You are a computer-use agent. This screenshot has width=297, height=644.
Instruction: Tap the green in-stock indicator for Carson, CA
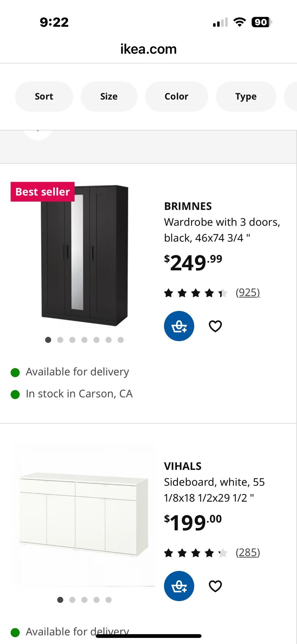[x=15, y=394]
